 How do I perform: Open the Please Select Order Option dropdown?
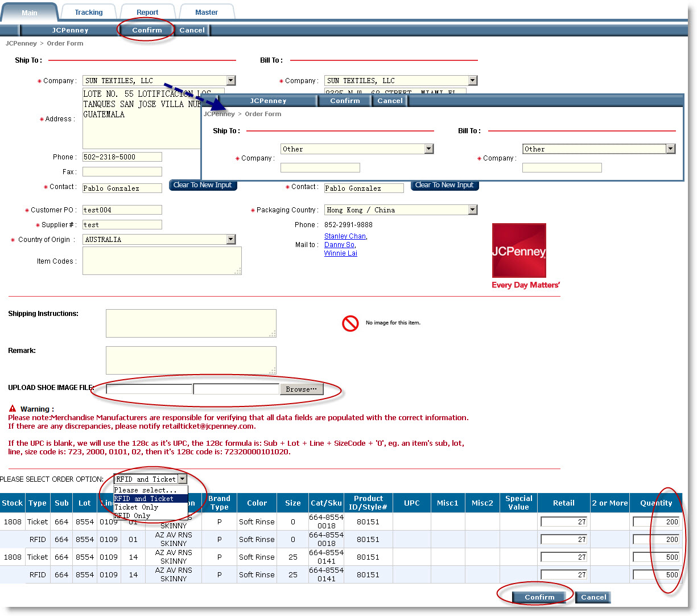point(151,479)
